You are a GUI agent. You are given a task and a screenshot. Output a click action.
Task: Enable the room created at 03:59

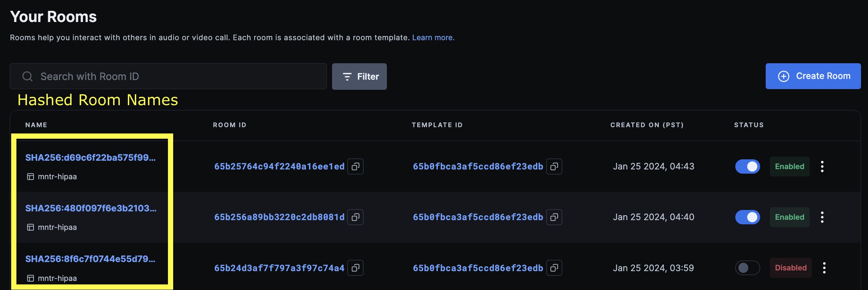pos(748,268)
